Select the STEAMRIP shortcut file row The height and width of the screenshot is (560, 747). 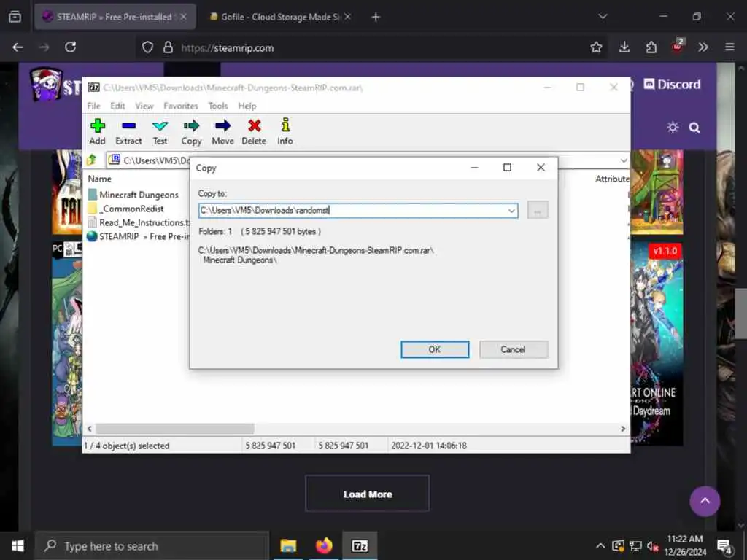tap(139, 236)
